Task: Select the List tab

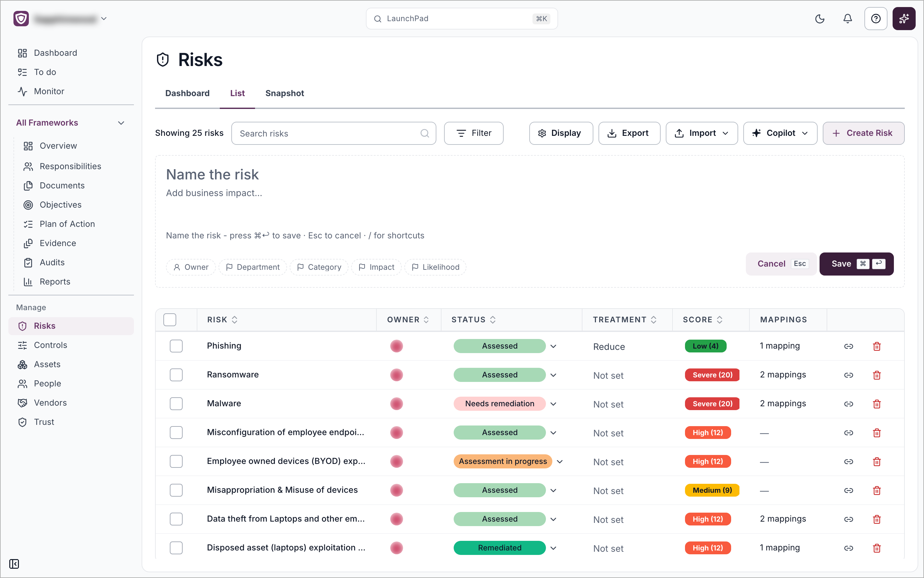Action: pos(237,93)
